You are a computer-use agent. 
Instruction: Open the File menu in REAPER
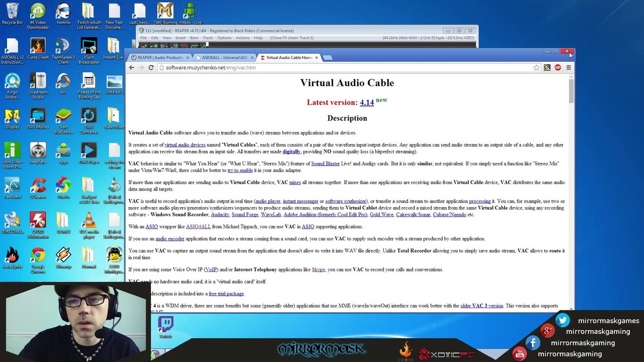click(143, 38)
